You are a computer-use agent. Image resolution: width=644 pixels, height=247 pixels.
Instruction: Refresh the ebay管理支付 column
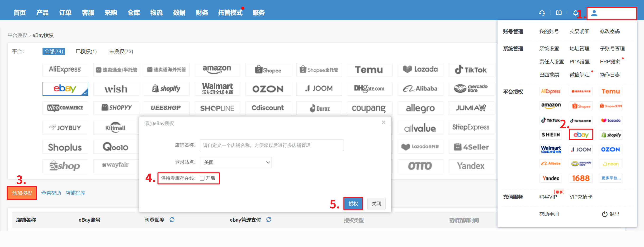pos(269,219)
